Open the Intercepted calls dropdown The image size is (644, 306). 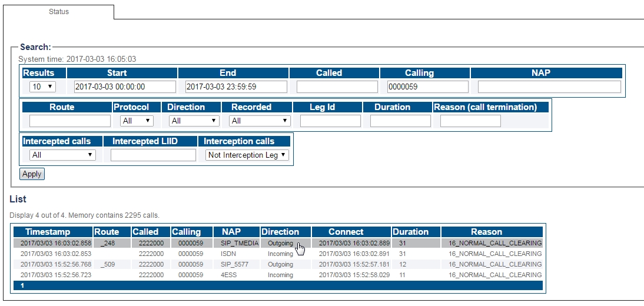pos(62,155)
